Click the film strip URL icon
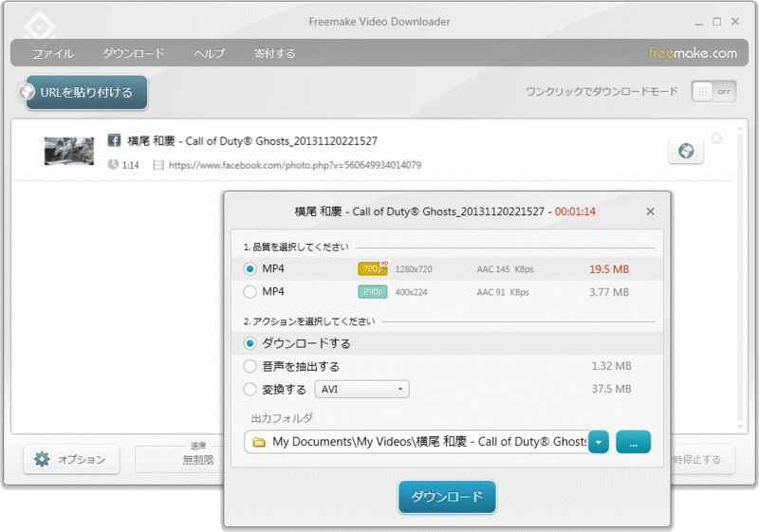The image size is (759, 532). pos(158,165)
